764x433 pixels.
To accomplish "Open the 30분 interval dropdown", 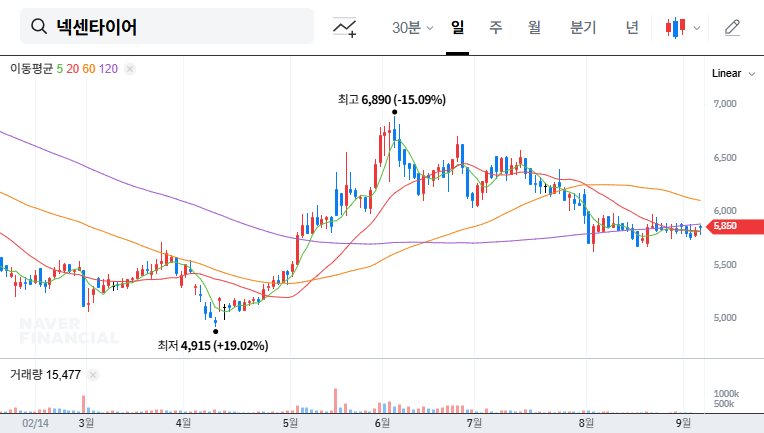I will [x=412, y=27].
